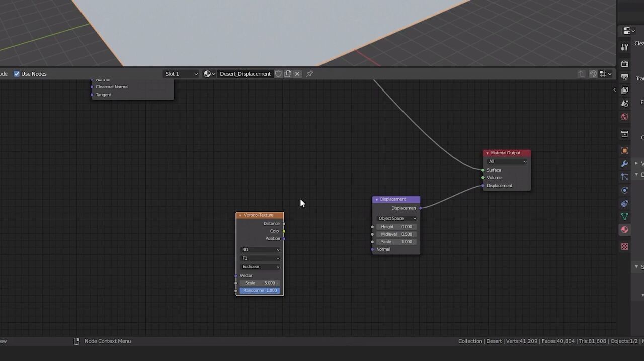Open the Output properties tab
The height and width of the screenshot is (361, 644).
point(624,77)
